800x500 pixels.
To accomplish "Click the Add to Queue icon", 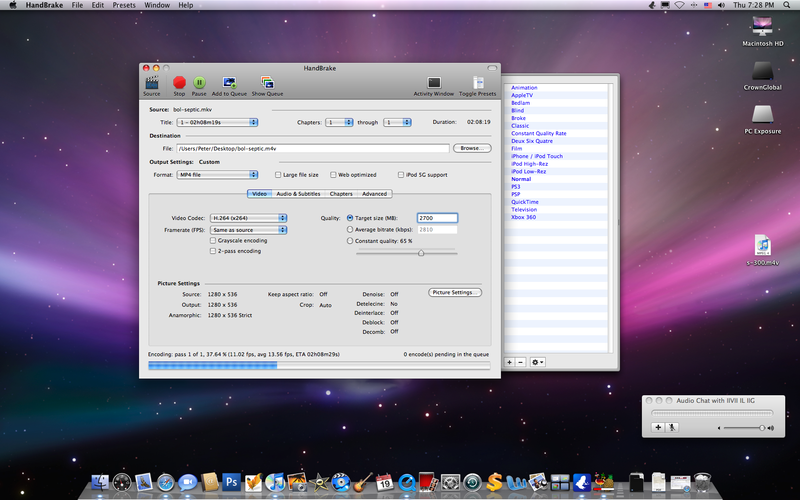I will coord(229,83).
